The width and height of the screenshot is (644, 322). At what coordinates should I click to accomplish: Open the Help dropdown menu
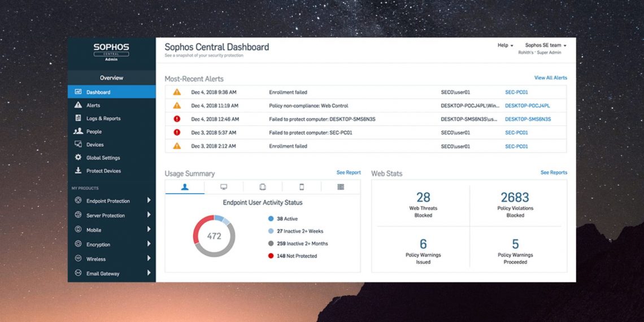tap(505, 45)
